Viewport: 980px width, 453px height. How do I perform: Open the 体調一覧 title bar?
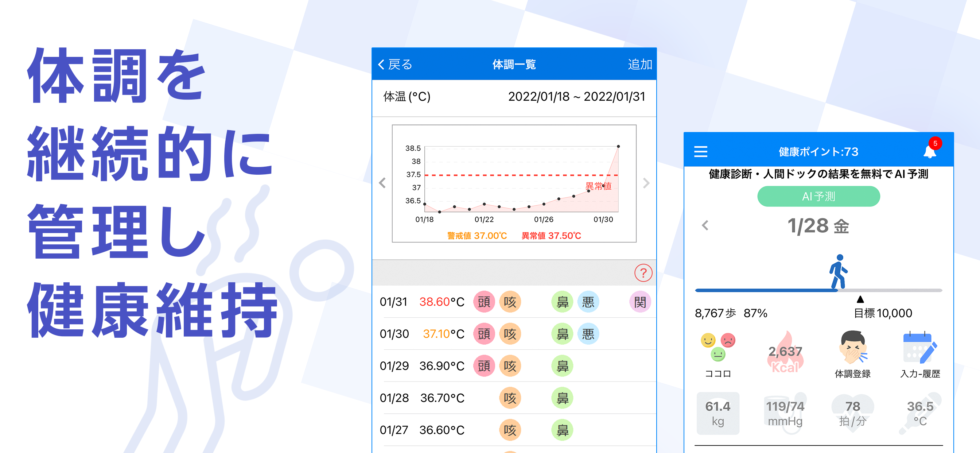coord(514,64)
